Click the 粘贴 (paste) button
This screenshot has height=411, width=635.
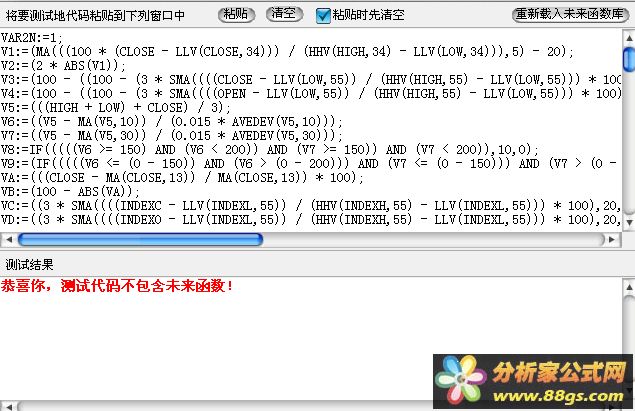(236, 15)
